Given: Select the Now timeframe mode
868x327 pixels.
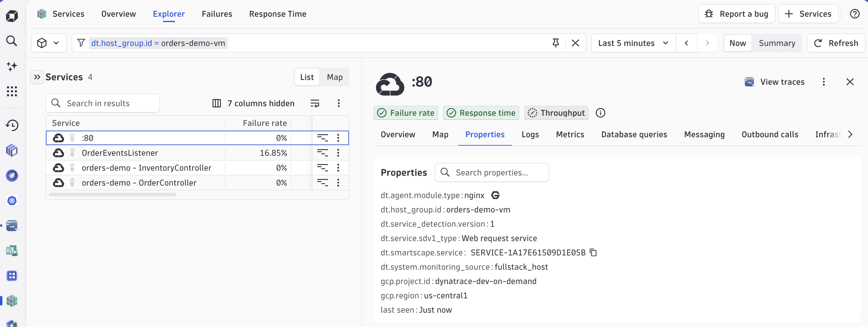Looking at the screenshot, I should (737, 43).
